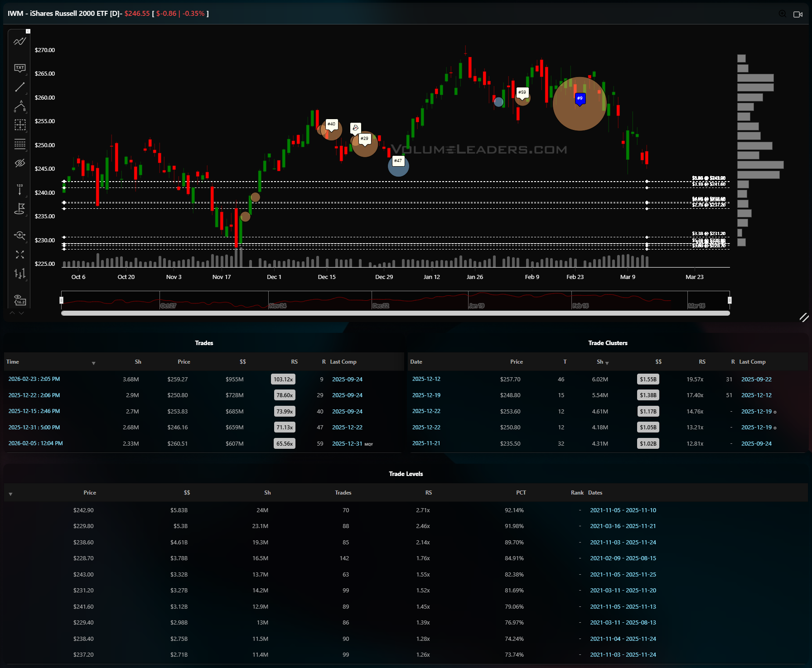The image size is (812, 668).
Task: Select the line drawing tool
Action: (x=19, y=87)
